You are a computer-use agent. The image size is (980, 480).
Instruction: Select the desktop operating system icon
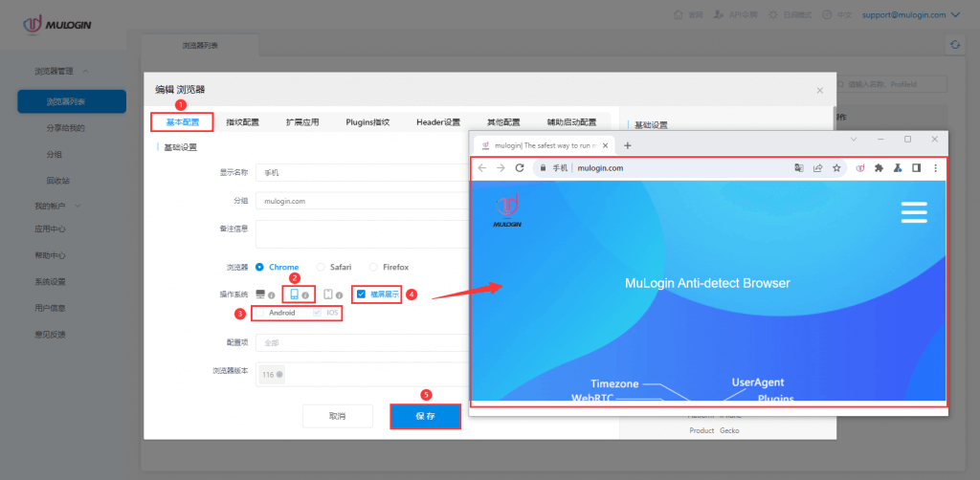(x=260, y=294)
